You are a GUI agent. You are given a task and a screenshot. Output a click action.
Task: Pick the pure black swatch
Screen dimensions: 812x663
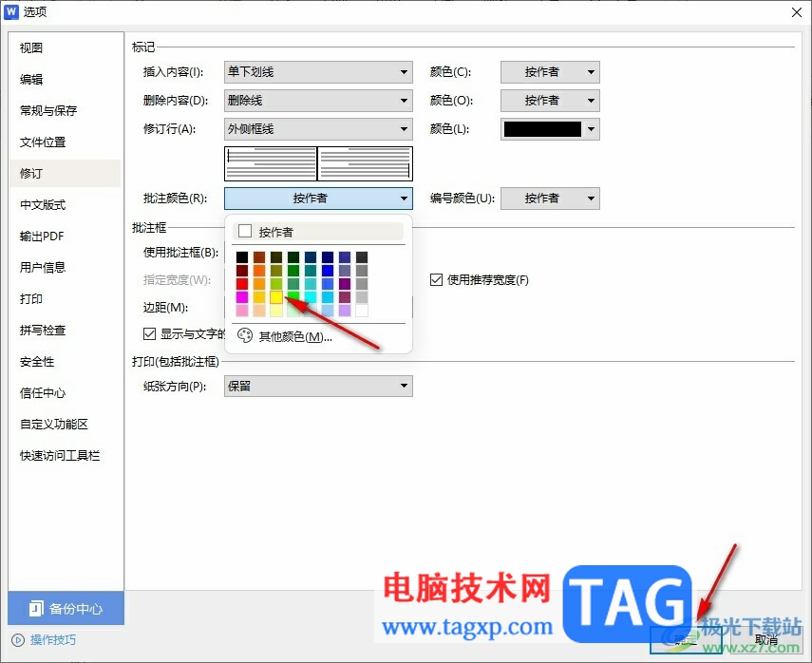[x=242, y=256]
